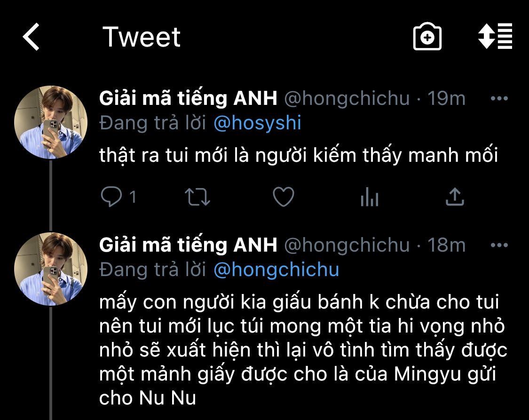View analytics of the first tweet

370,196
